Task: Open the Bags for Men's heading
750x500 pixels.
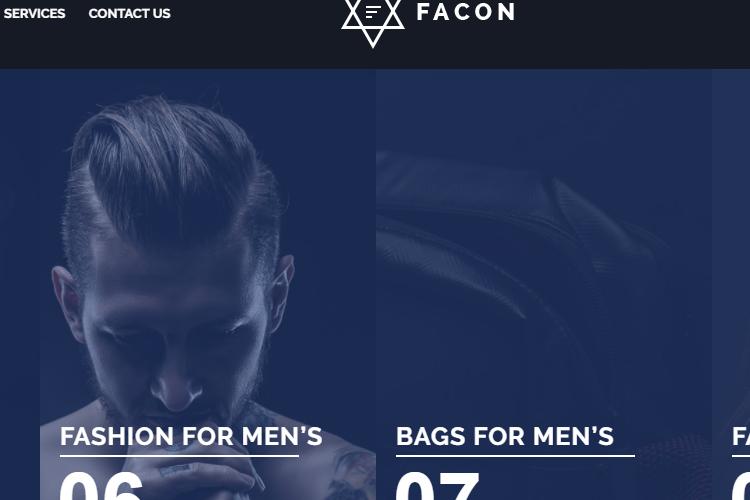Action: click(x=505, y=436)
